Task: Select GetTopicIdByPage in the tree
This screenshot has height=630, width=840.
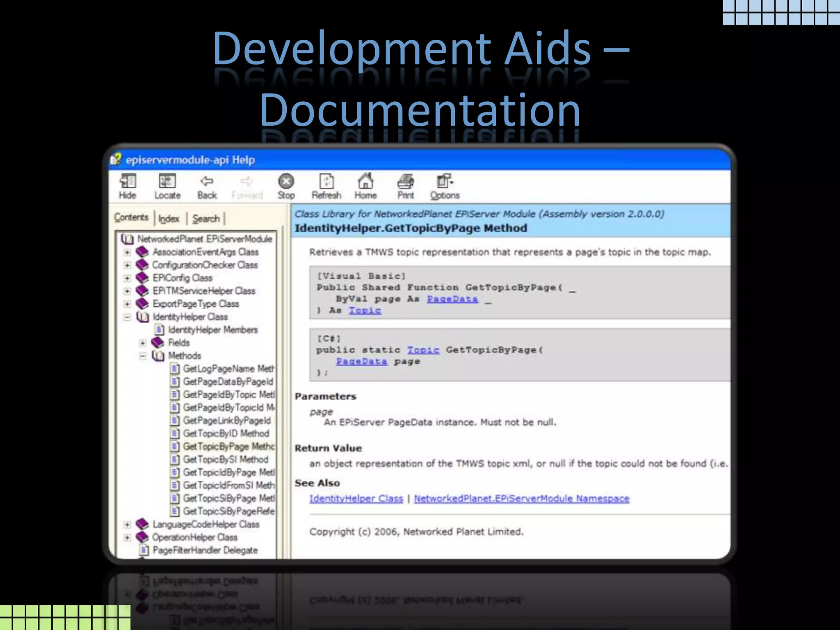Action: (x=229, y=472)
